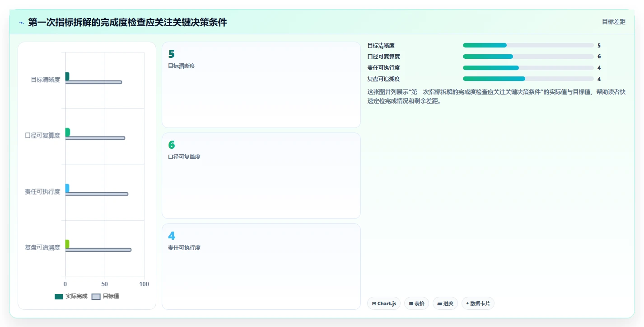This screenshot has width=644, height=327.
Task: Click the progress list label 责任可执行度
Action: click(x=384, y=68)
